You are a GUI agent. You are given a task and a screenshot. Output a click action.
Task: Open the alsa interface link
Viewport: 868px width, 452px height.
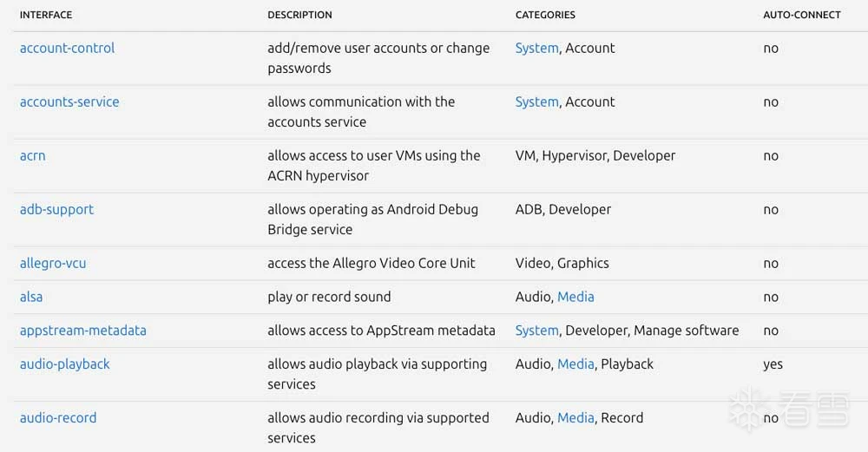tap(31, 298)
